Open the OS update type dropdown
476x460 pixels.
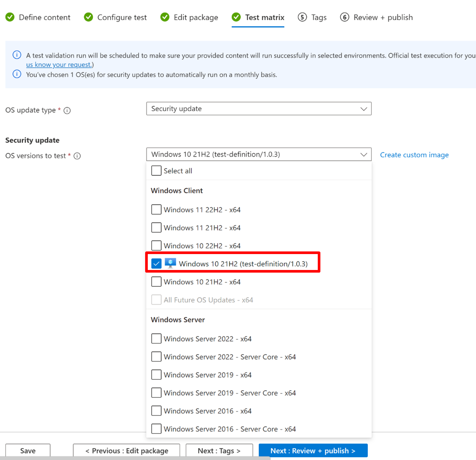pyautogui.click(x=259, y=109)
